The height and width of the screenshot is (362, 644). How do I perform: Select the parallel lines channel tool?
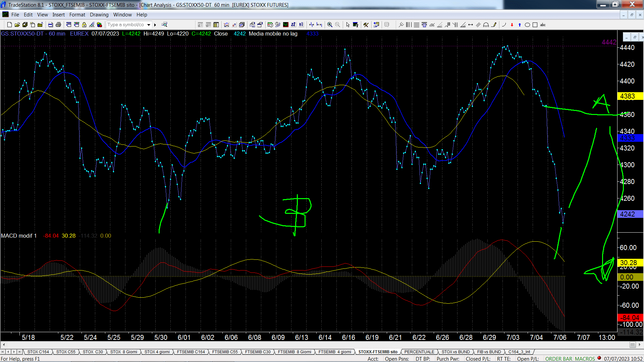(478, 25)
